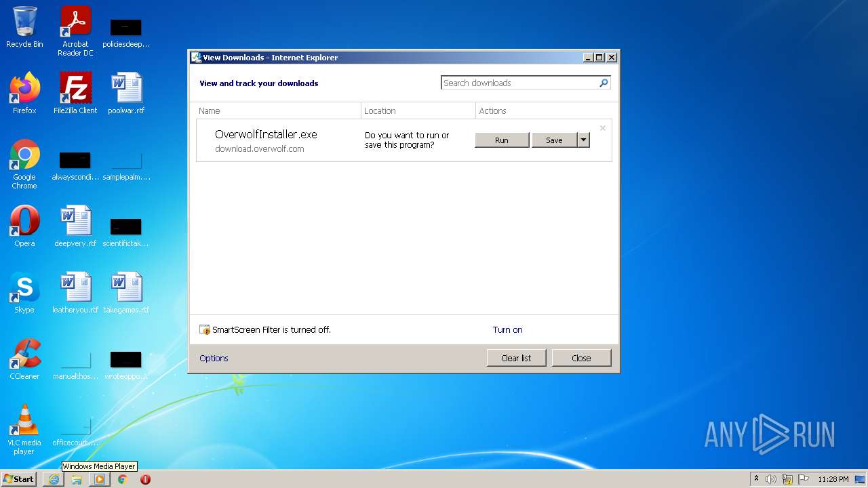Select the wroteoppo file icon
The image size is (868, 488).
[x=126, y=366]
